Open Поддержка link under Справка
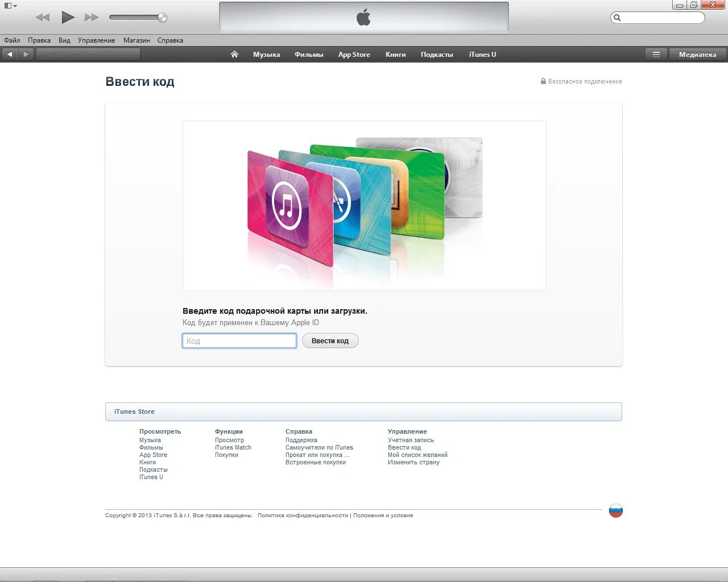Viewport: 728px width, 582px height. coord(301,440)
